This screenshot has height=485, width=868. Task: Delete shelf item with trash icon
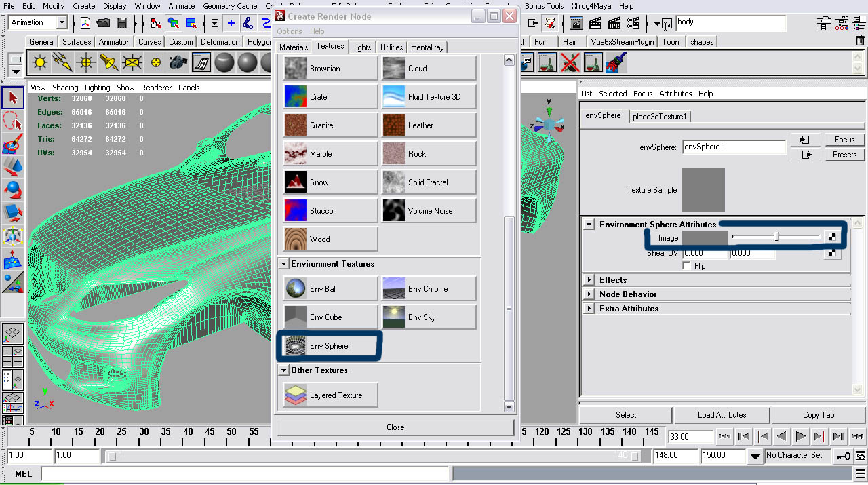[x=860, y=41]
